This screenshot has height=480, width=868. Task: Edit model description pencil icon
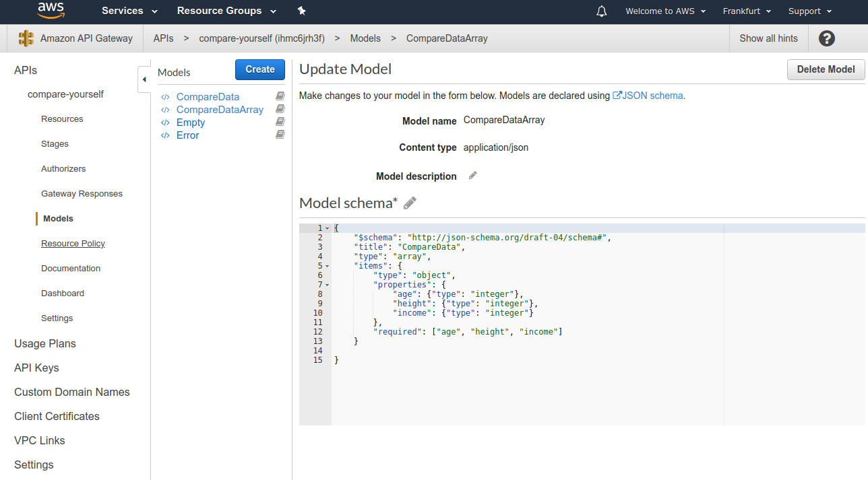pyautogui.click(x=473, y=176)
